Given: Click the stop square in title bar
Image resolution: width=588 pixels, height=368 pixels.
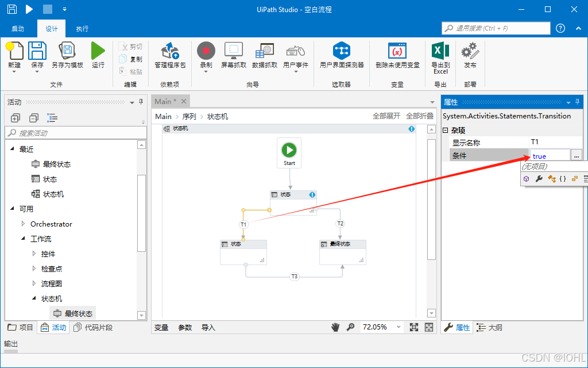Looking at the screenshot, I should (x=48, y=9).
